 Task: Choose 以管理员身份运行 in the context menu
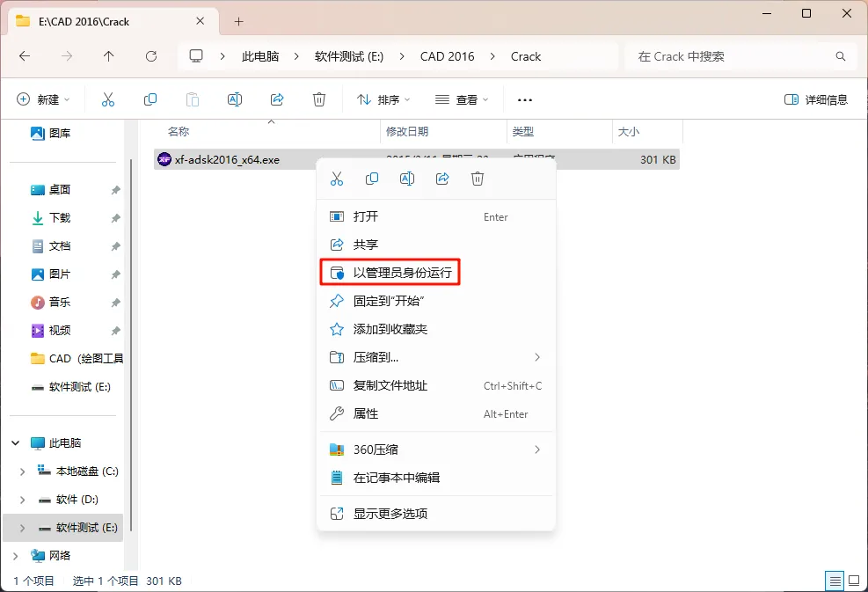436,273
